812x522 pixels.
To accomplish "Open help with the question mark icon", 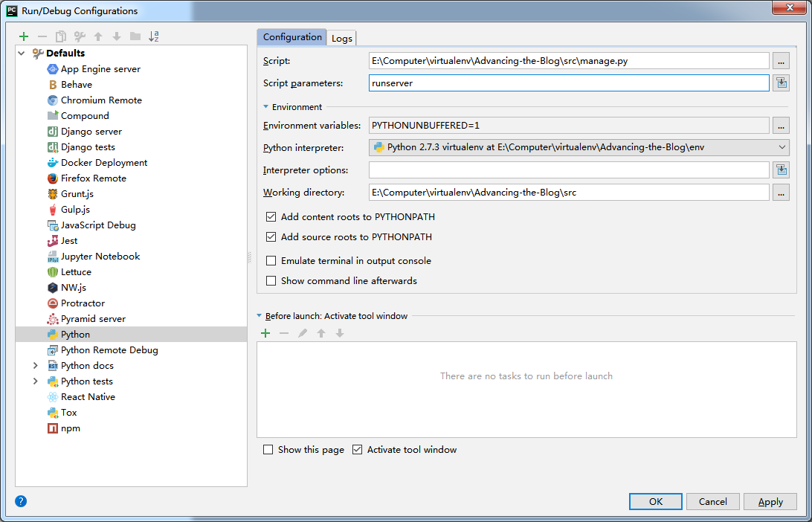I will [x=21, y=500].
